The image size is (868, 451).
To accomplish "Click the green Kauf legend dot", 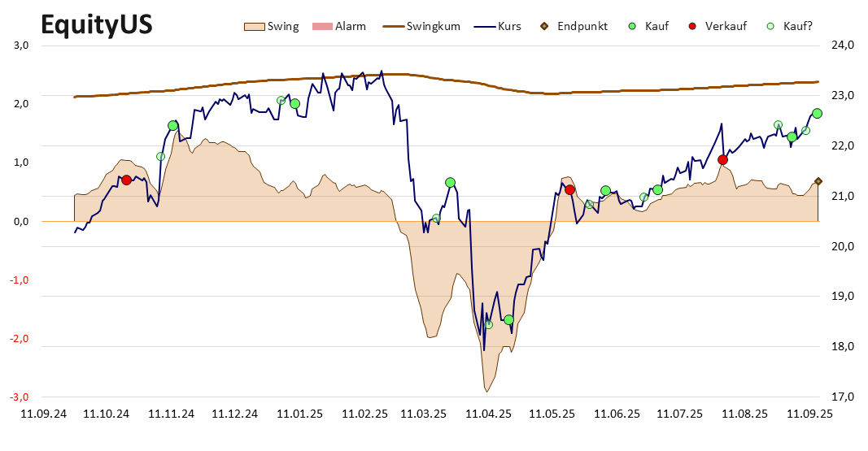I will 633,26.
